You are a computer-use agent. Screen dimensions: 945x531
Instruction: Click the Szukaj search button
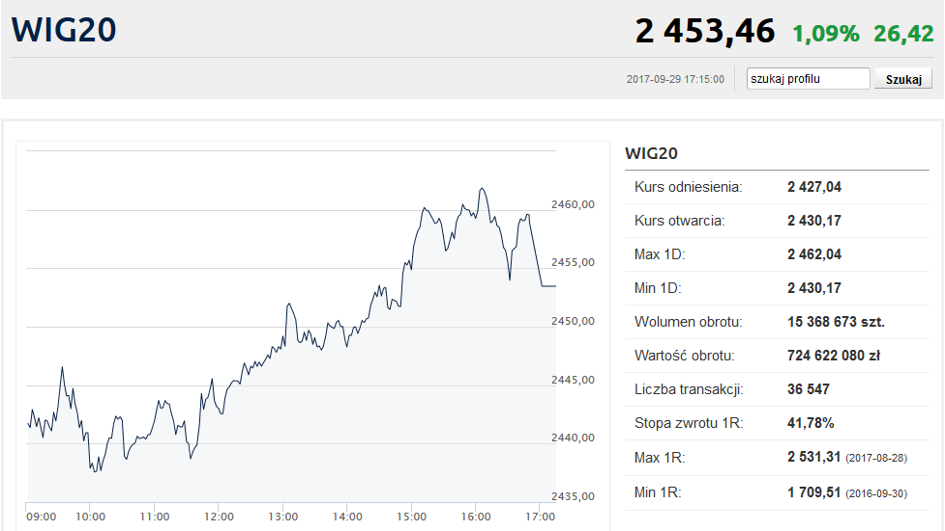pos(903,80)
